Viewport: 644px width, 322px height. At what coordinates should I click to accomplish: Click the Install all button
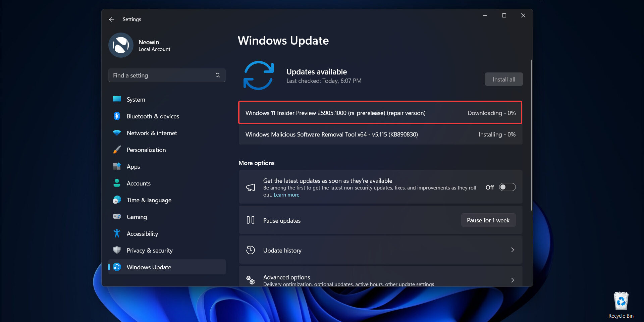504,79
